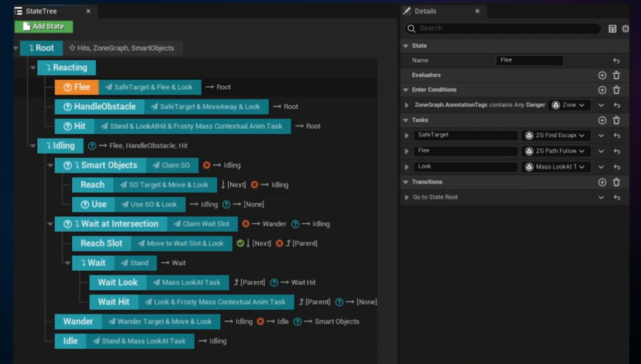Add a new Enter Condition
This screenshot has width=641, height=364.
click(602, 90)
